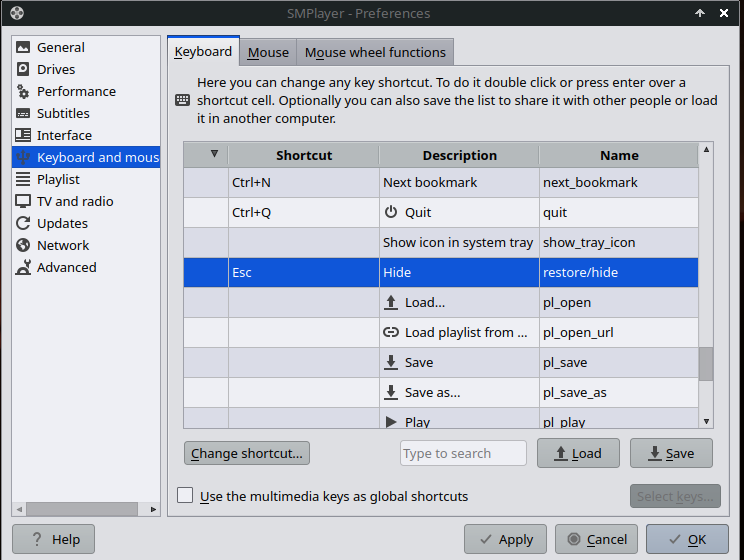Select the Next bookmark description cell
The image size is (744, 560).
pyautogui.click(x=459, y=182)
